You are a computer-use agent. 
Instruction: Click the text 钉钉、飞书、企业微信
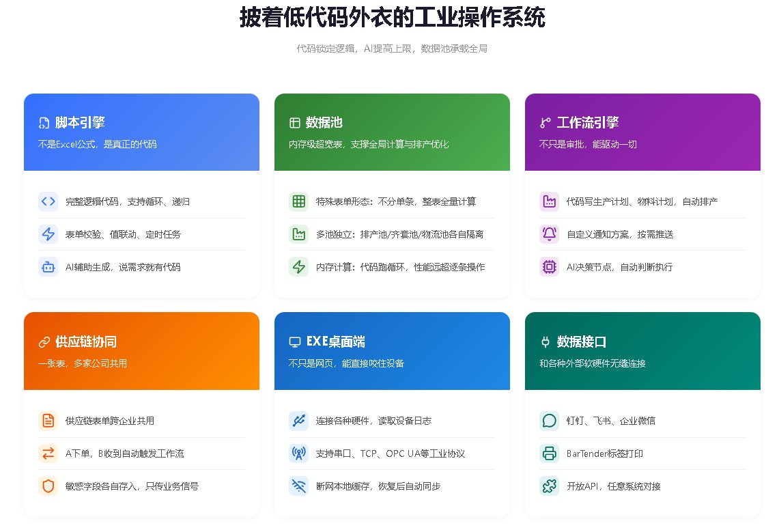coord(611,421)
